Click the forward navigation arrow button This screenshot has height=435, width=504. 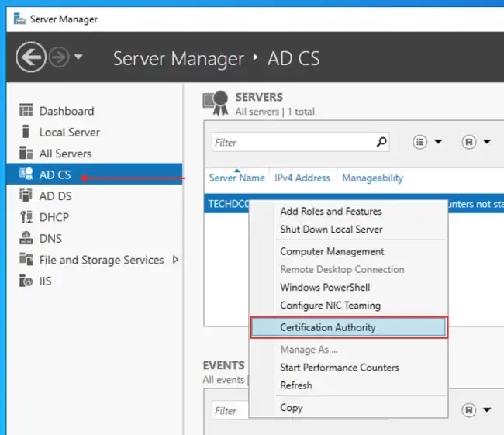[59, 57]
